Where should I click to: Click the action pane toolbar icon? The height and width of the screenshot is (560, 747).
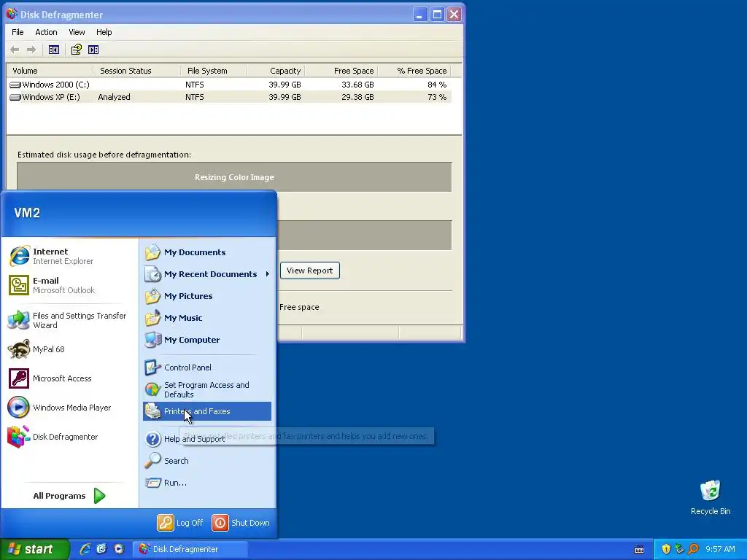(93, 50)
